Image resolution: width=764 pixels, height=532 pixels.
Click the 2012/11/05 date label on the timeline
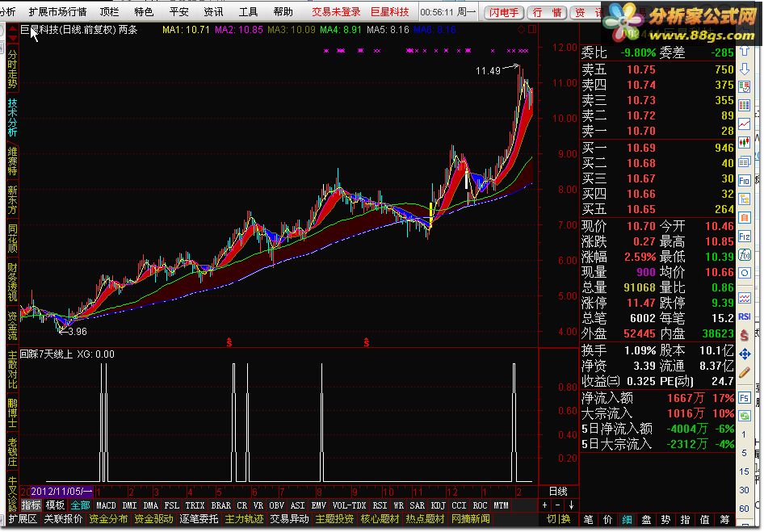point(62,491)
